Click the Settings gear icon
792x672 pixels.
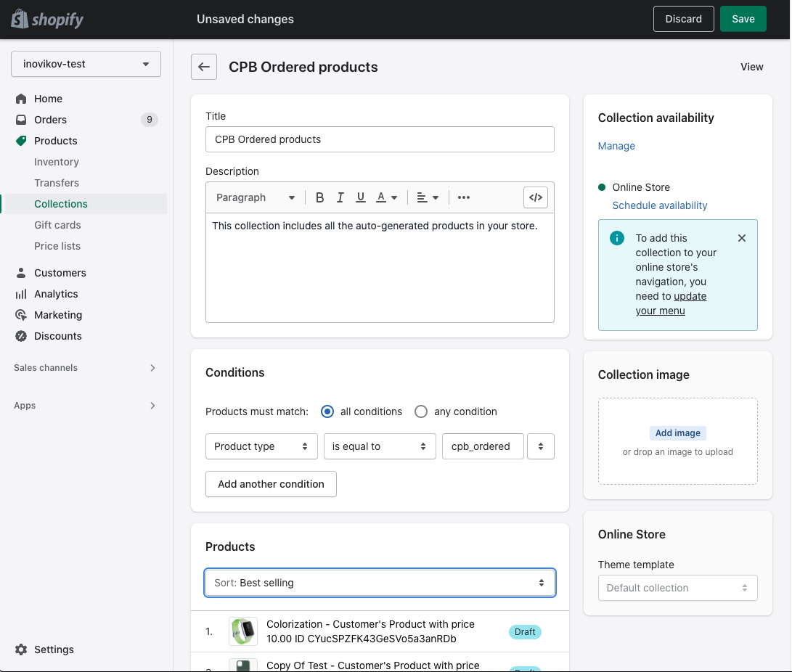21,650
